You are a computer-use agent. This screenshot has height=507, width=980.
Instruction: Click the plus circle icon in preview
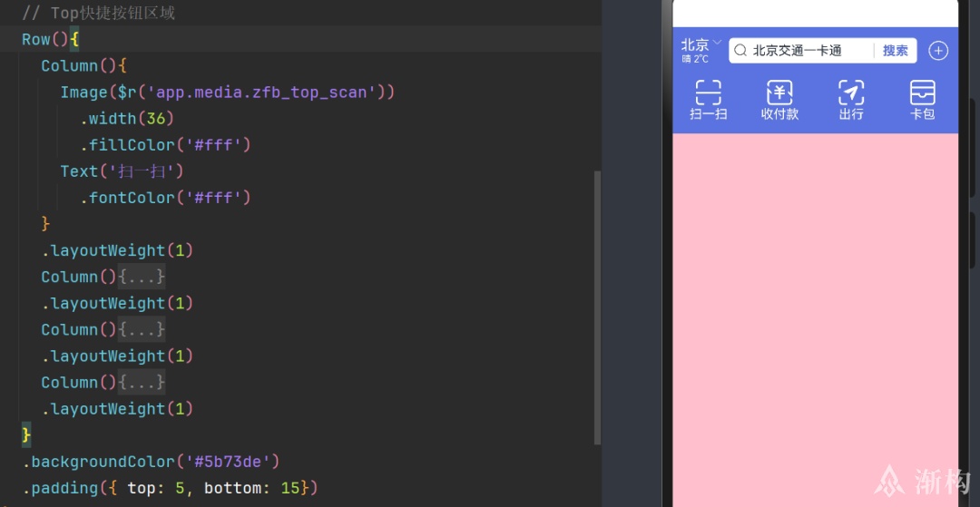click(938, 51)
